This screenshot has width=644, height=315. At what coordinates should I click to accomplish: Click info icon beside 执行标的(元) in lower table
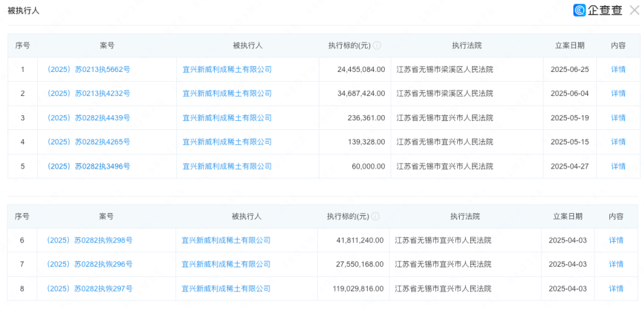(375, 216)
